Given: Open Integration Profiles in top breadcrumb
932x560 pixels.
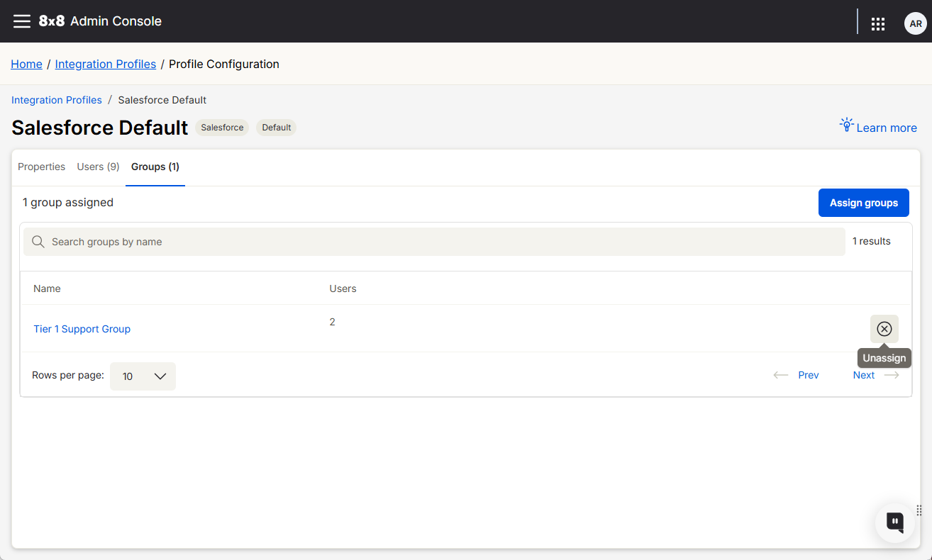Looking at the screenshot, I should pyautogui.click(x=106, y=64).
